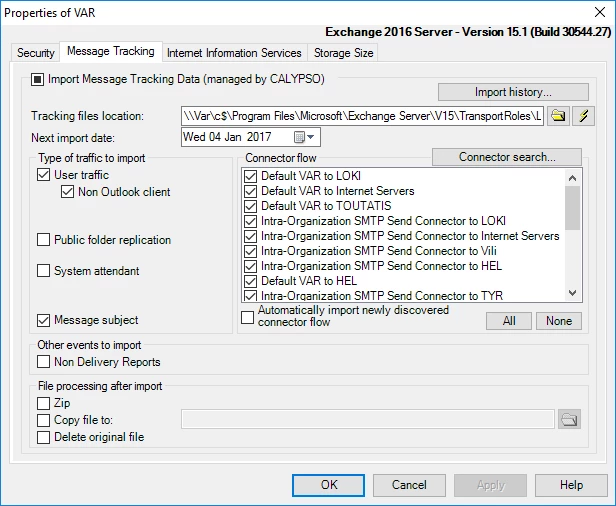This screenshot has height=506, width=616.
Task: Check the Zip option
Action: coord(43,403)
